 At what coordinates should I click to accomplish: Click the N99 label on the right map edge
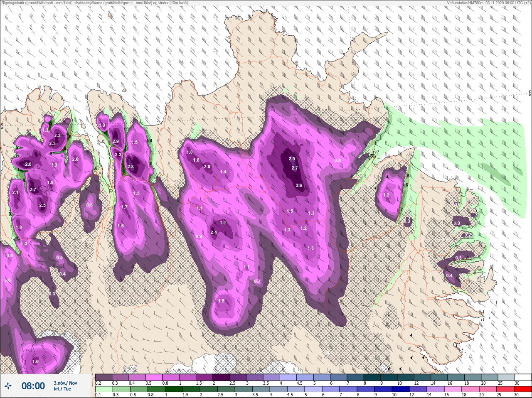click(530, 93)
